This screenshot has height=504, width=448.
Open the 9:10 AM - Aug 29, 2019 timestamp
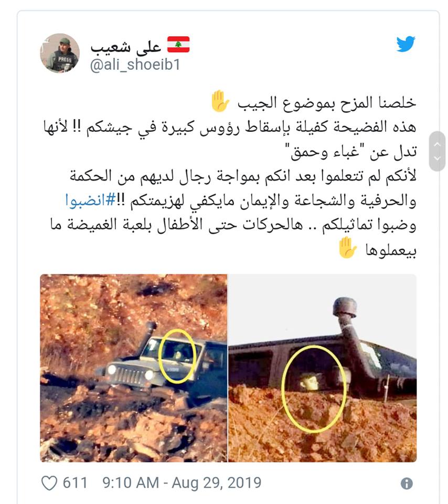(182, 483)
